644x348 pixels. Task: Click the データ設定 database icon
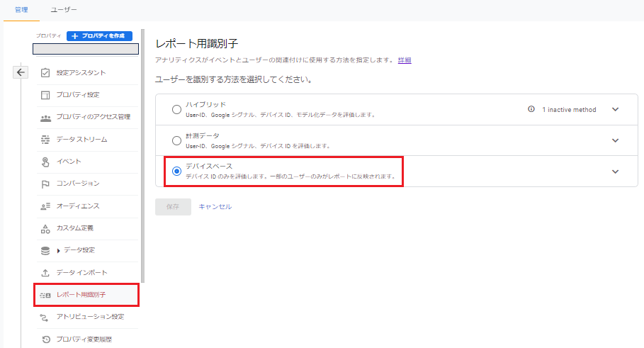(x=45, y=251)
